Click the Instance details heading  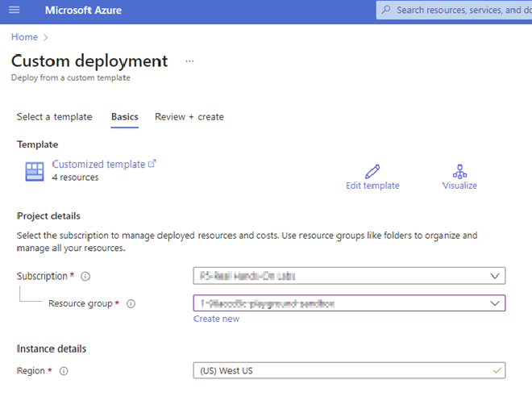(52, 349)
